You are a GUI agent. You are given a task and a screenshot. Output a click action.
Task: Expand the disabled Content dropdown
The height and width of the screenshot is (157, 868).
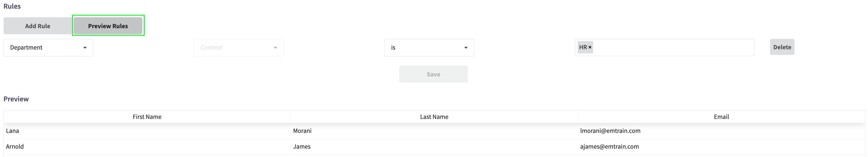pos(238,48)
